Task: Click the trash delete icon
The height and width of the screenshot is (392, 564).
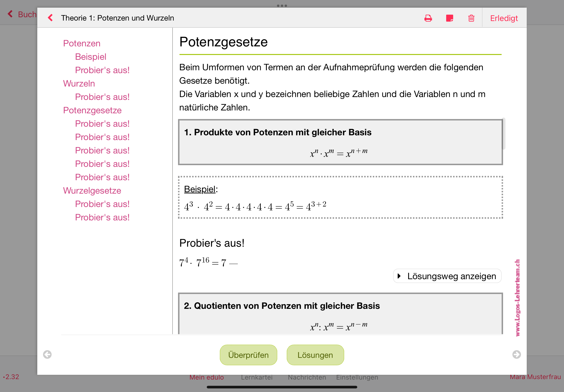Action: 471,18
